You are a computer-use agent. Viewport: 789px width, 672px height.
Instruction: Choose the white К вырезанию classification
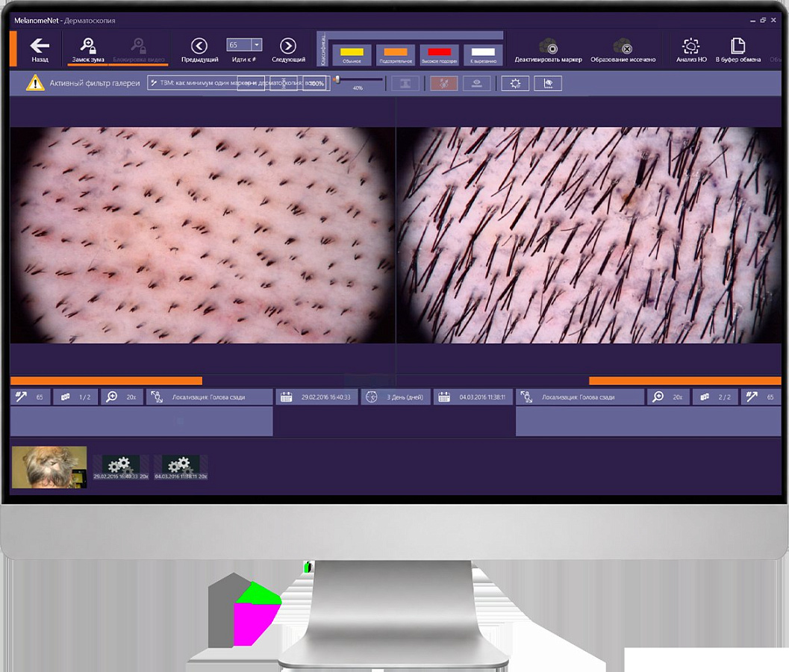coord(483,55)
